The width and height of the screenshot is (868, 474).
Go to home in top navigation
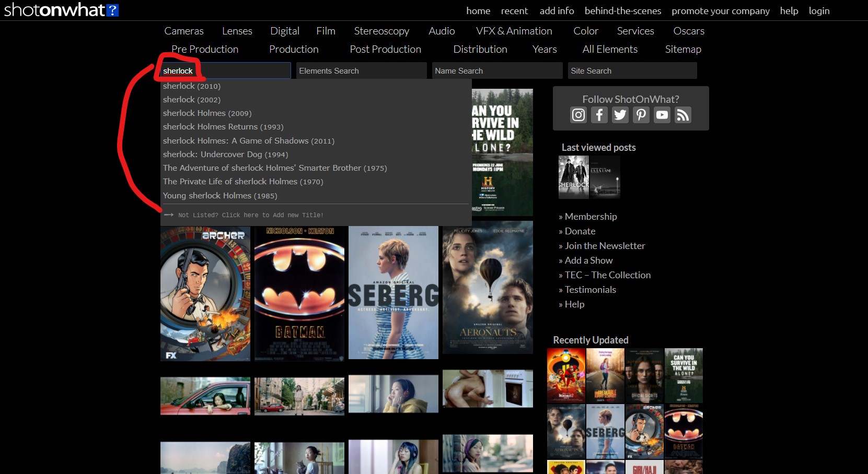[478, 11]
